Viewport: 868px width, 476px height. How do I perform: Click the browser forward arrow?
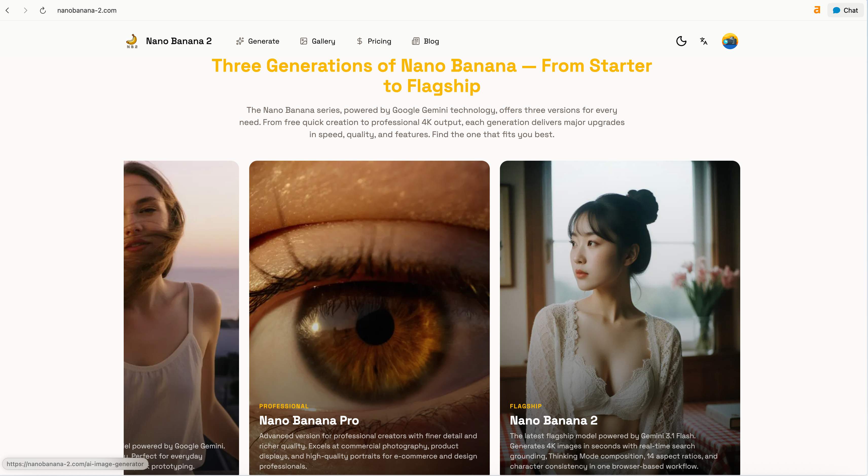pos(25,10)
